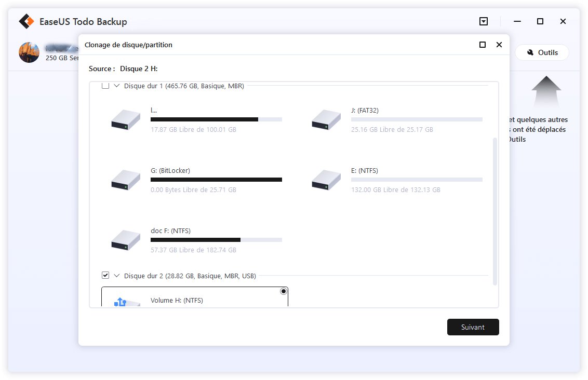
Task: Click the label 'J: (FAT32)'
Action: click(x=365, y=111)
